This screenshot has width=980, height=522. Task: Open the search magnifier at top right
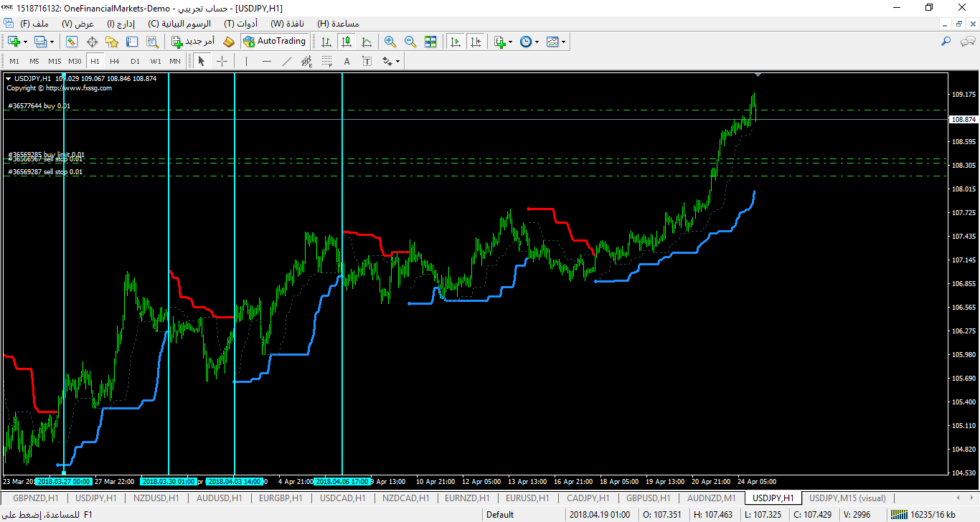pyautogui.click(x=946, y=42)
